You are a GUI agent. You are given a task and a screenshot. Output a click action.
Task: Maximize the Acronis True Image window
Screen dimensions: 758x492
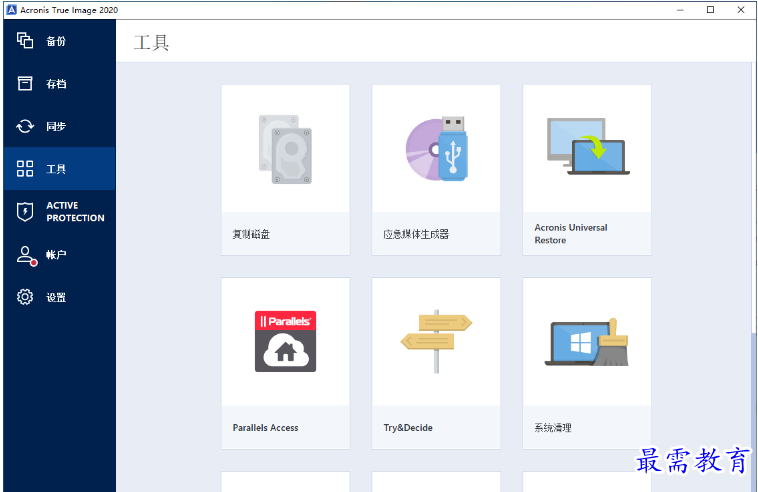pos(710,10)
